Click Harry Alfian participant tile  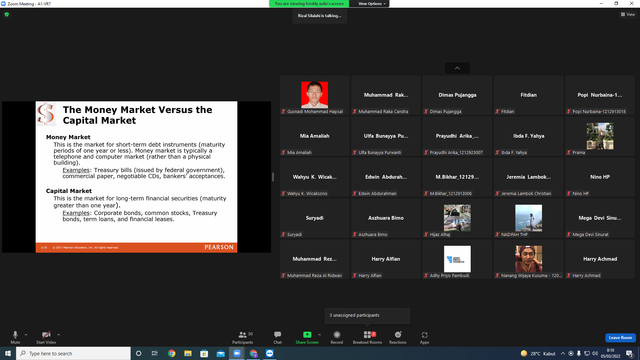pos(386,259)
